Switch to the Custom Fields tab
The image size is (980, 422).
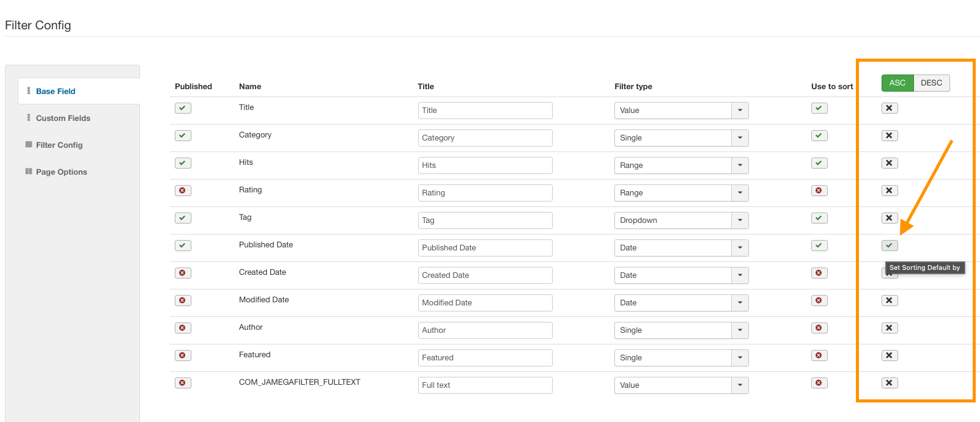(x=63, y=118)
